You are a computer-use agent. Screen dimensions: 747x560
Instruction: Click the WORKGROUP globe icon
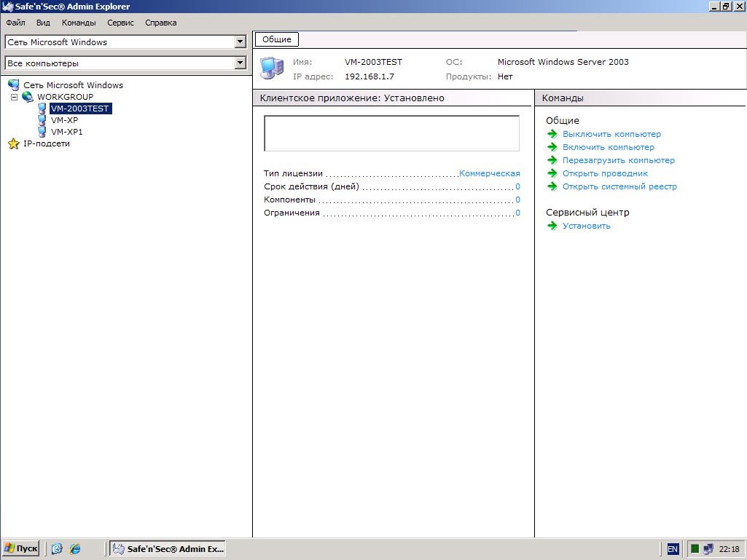tap(28, 97)
